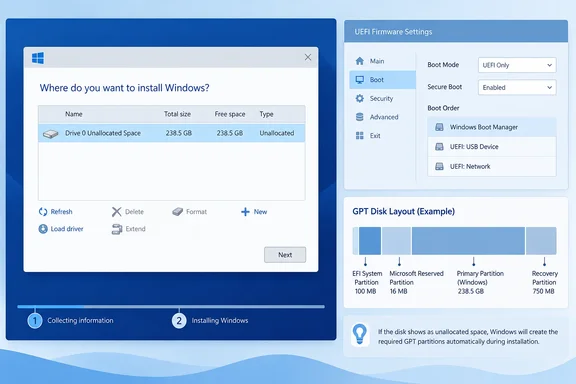Click the Main home icon in UEFI settings
Screen dimensions: 576x384
[360, 61]
